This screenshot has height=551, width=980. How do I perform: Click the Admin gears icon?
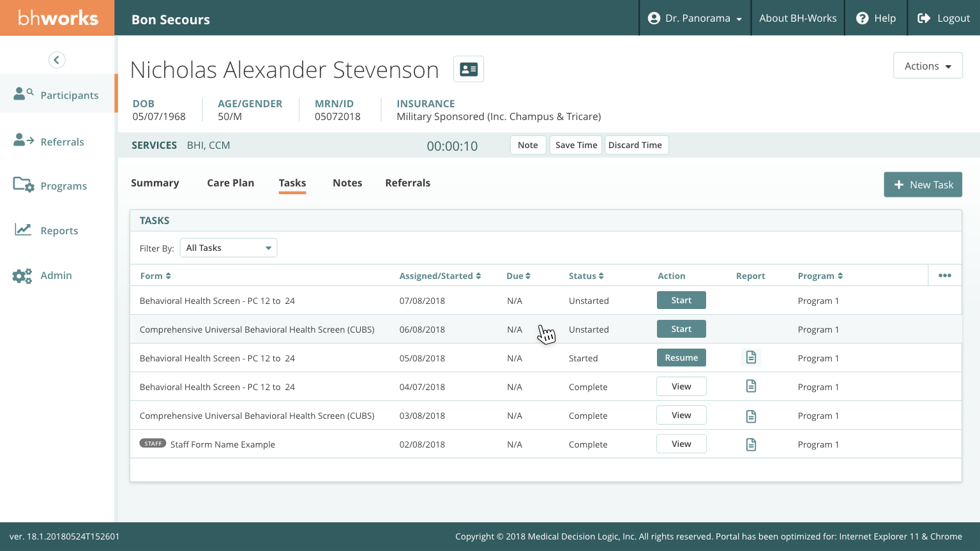point(22,276)
